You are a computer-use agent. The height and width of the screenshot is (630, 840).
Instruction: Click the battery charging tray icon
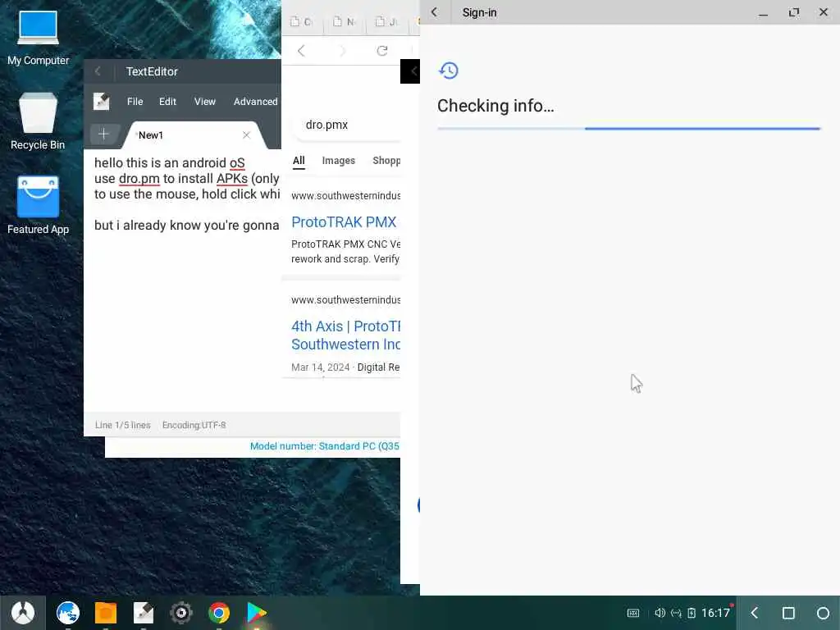pyautogui.click(x=692, y=613)
